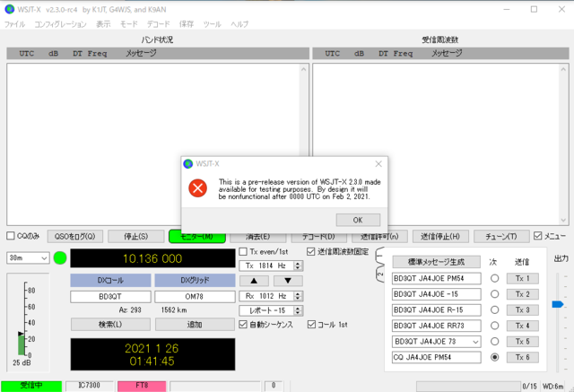Select next radio button for Tx 4 message
The image size is (574, 392).
coord(494,326)
